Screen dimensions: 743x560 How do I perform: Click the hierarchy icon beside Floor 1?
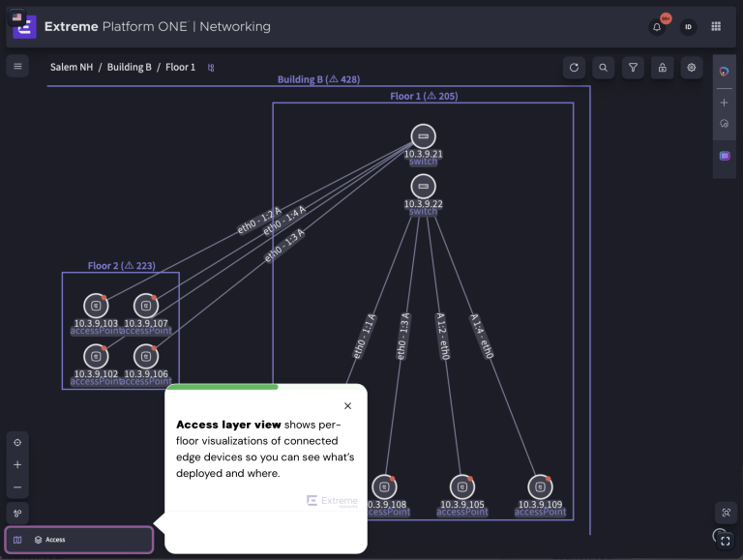[x=211, y=68]
